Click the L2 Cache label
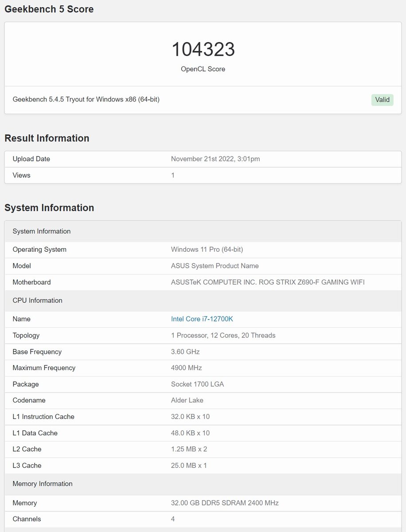The width and height of the screenshot is (406, 532). 27,449
